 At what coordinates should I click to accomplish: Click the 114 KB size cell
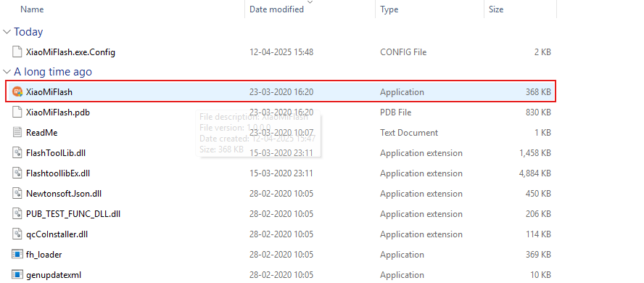click(x=538, y=234)
